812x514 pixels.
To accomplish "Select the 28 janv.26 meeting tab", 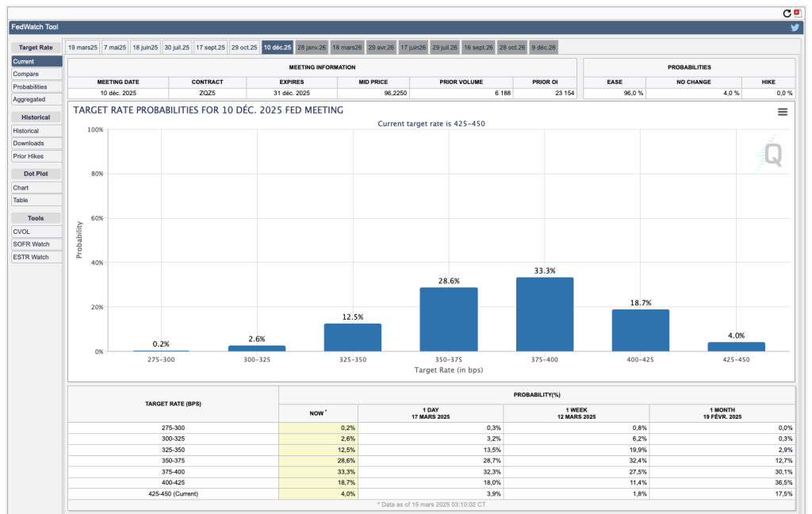I will (312, 48).
